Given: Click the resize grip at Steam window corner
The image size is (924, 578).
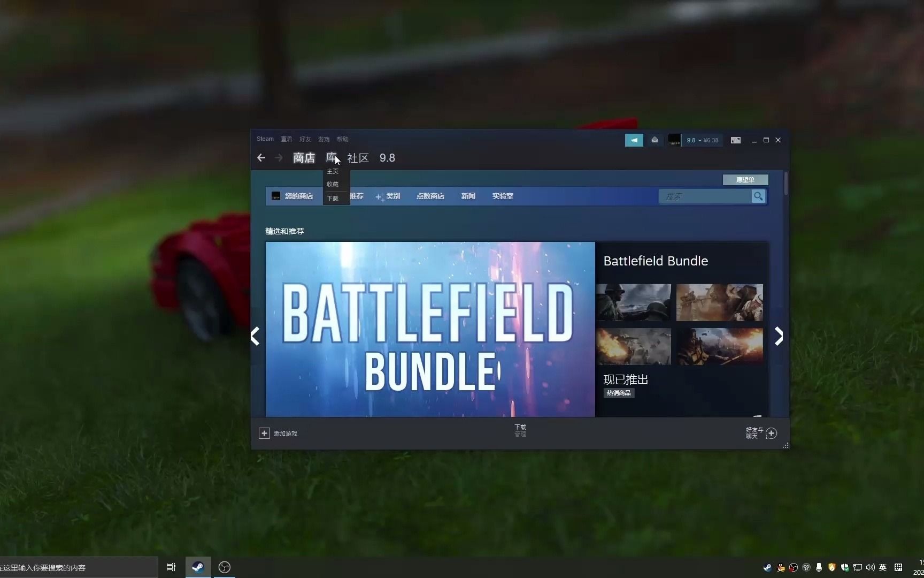Looking at the screenshot, I should [786, 445].
